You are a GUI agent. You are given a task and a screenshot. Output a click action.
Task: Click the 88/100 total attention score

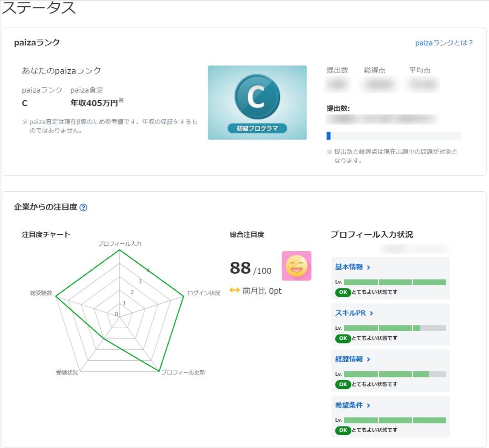click(250, 269)
